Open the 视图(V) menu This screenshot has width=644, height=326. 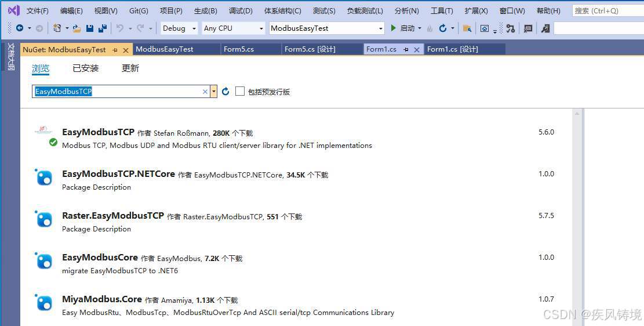tap(106, 10)
